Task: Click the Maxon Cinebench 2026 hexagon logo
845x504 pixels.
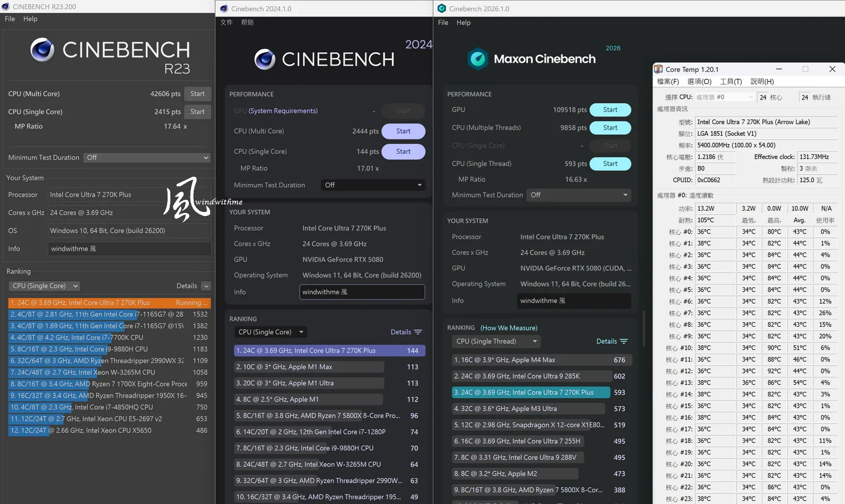Action: pos(478,59)
